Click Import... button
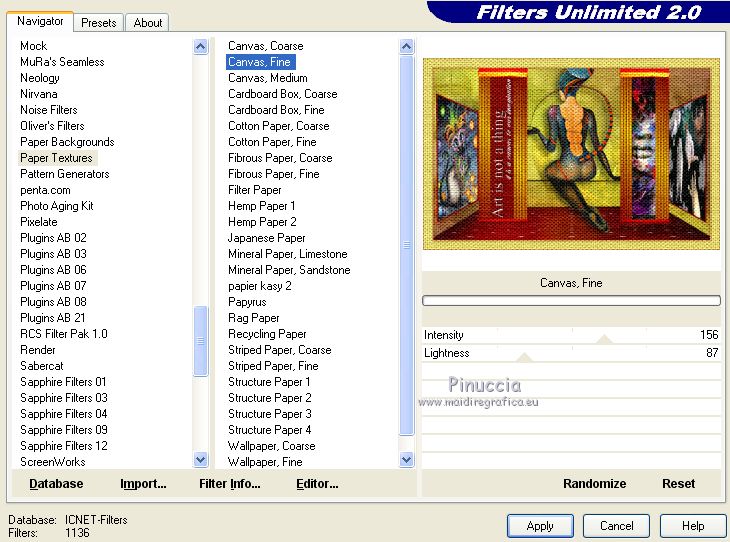 pyautogui.click(x=143, y=484)
